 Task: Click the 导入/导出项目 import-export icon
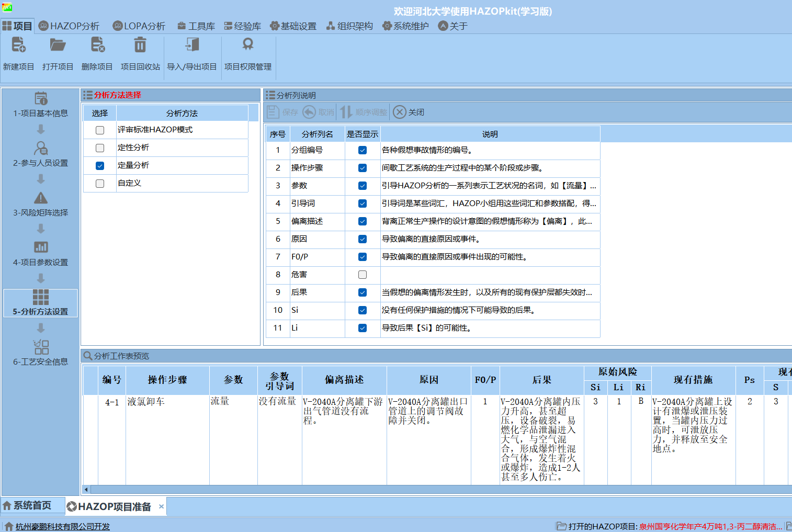point(192,45)
